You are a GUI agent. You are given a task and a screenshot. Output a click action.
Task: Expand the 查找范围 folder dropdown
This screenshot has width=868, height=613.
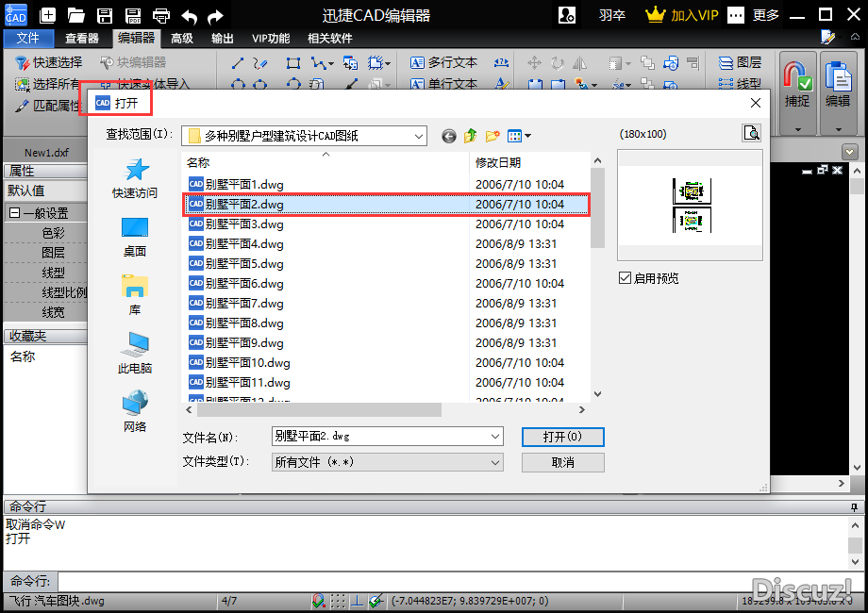click(418, 136)
